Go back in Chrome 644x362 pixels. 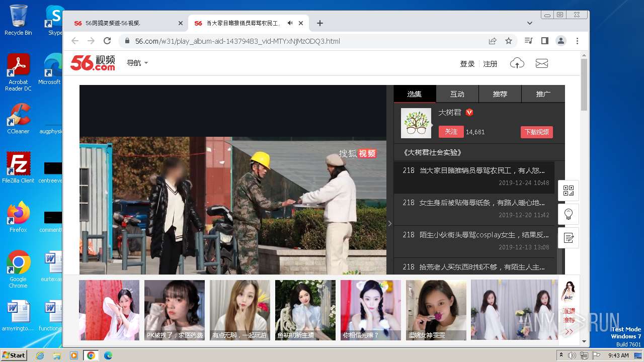[75, 41]
